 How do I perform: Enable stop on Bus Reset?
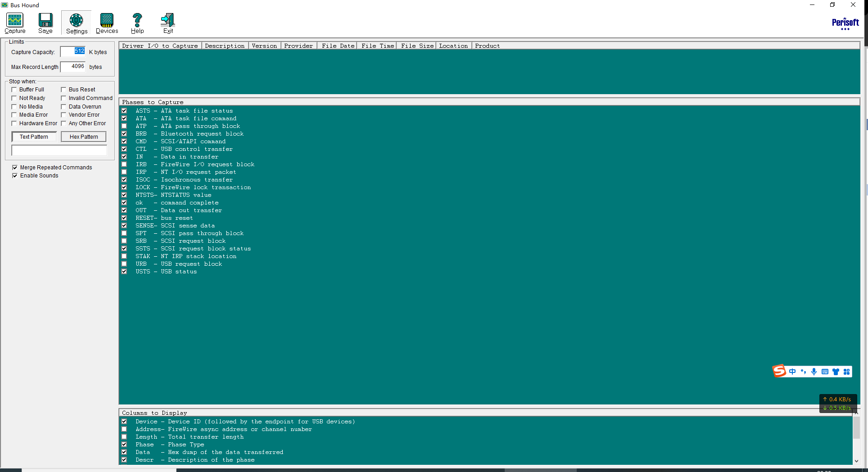click(x=63, y=90)
